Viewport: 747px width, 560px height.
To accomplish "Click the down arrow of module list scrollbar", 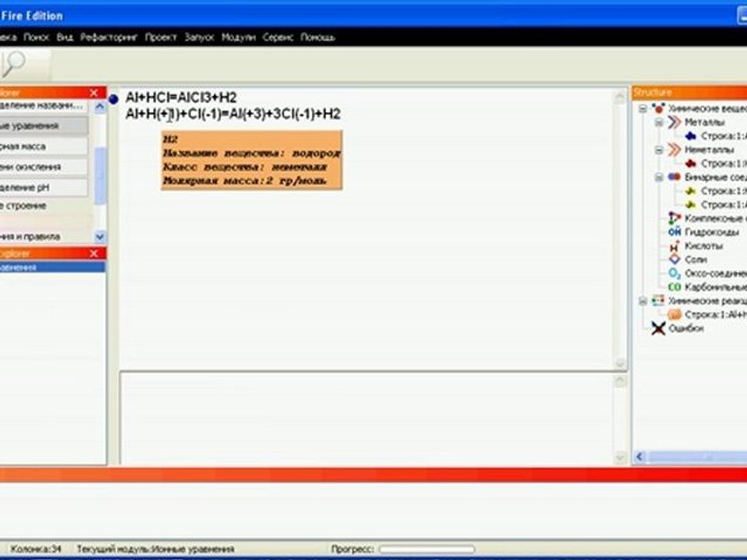I will click(100, 236).
